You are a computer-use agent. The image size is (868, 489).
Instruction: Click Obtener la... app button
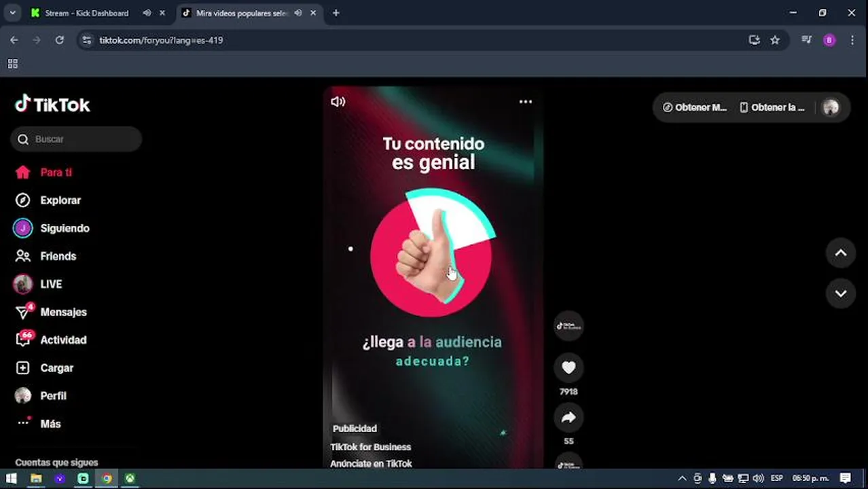772,107
